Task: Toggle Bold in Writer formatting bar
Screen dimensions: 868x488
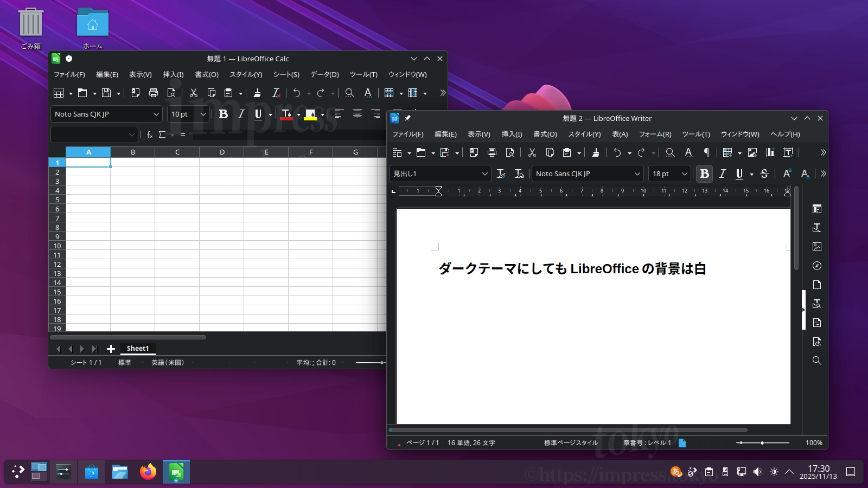Action: (705, 174)
